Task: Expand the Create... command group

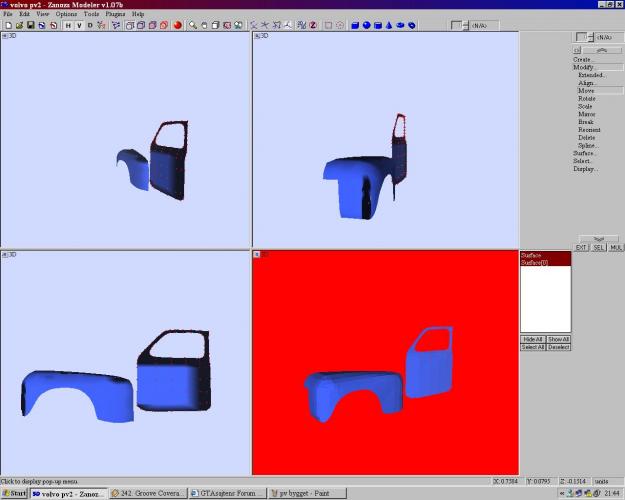Action: 584,59
